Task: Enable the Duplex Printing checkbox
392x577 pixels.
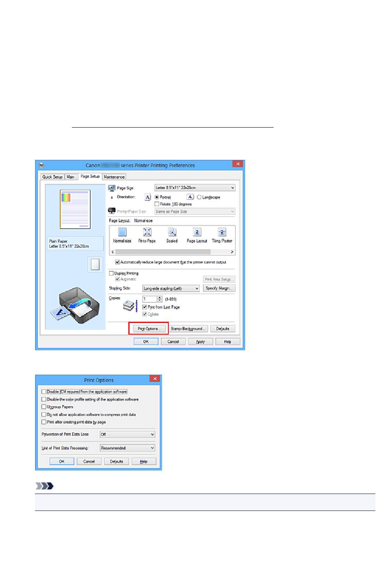Action: 111,273
